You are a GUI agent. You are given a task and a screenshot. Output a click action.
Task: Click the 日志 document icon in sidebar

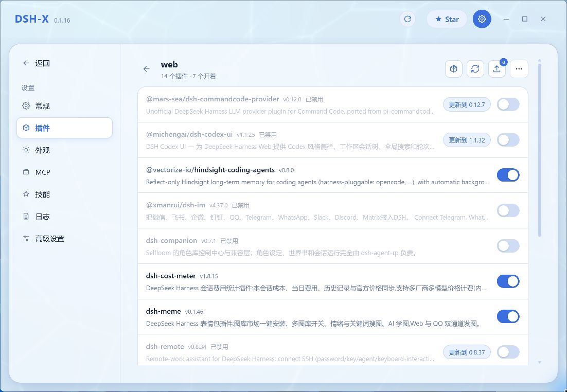[26, 216]
